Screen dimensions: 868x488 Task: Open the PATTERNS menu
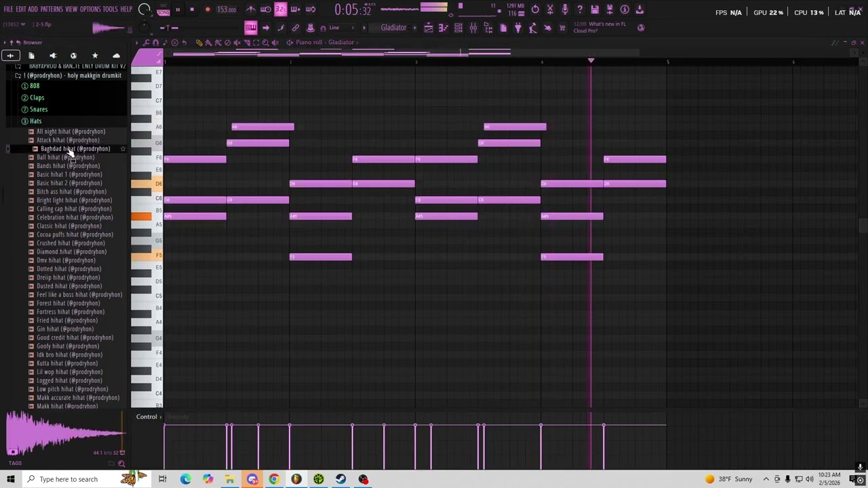(x=52, y=9)
